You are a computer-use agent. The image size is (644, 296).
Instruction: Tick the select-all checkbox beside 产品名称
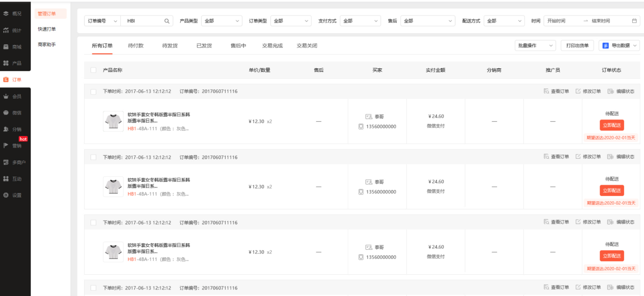[x=93, y=70]
